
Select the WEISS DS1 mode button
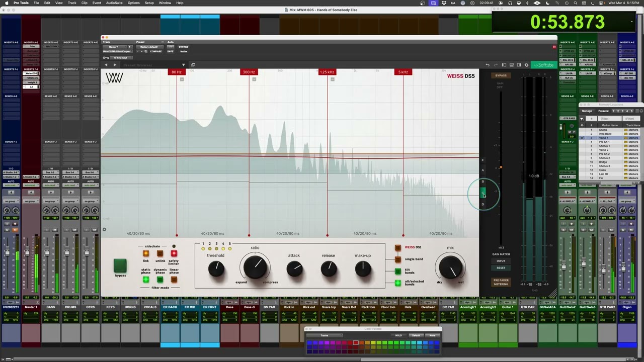(x=398, y=247)
